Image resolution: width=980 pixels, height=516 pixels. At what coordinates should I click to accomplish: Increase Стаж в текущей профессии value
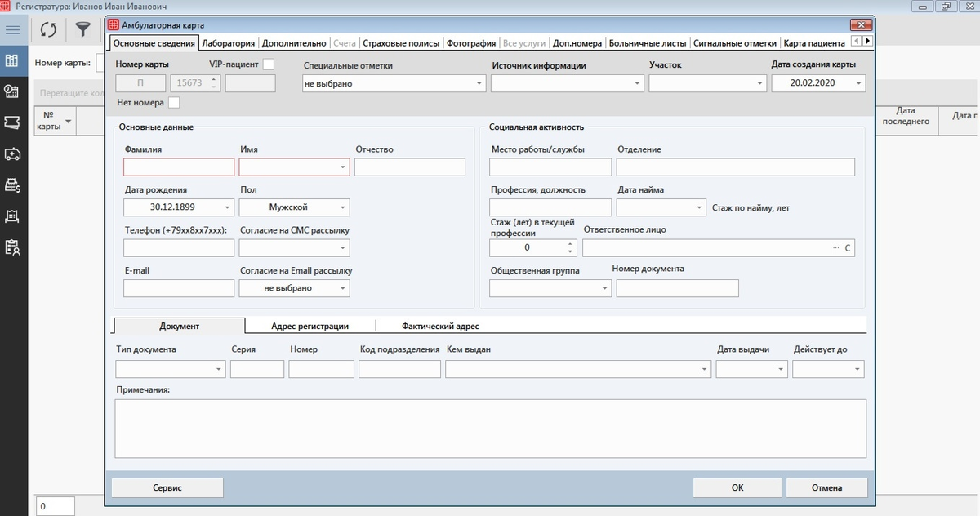point(570,243)
